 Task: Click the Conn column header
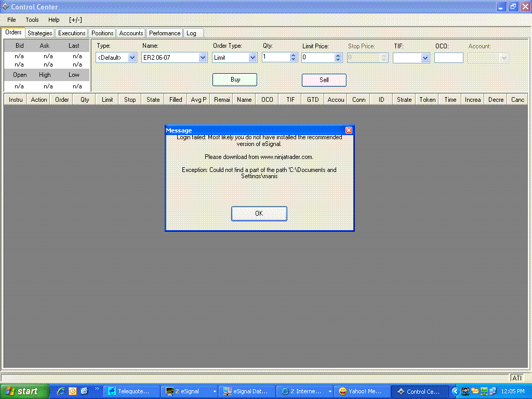(x=358, y=100)
